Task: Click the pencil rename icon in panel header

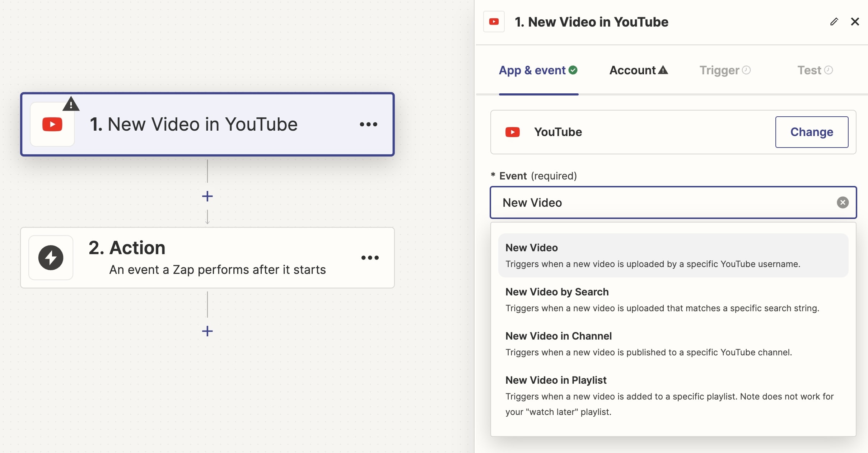Action: [x=834, y=22]
